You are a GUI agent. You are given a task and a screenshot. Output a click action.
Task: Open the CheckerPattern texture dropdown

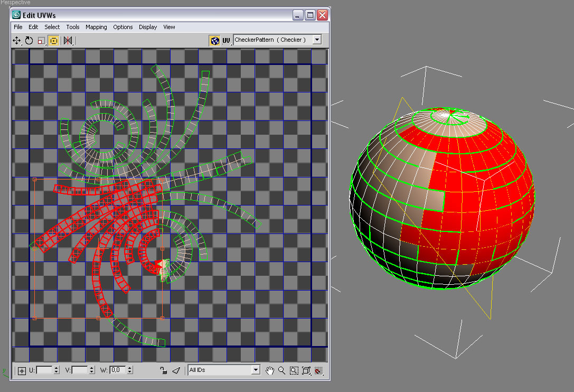pos(317,40)
